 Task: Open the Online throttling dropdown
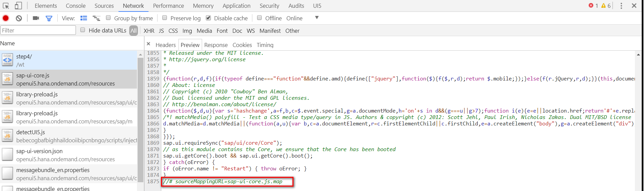(x=302, y=18)
